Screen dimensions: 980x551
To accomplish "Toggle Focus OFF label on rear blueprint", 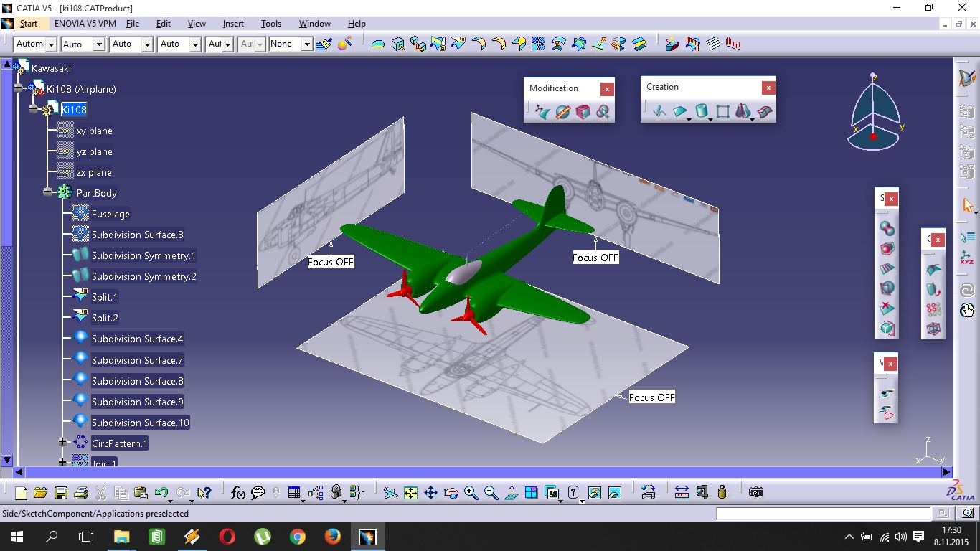I will (x=595, y=258).
